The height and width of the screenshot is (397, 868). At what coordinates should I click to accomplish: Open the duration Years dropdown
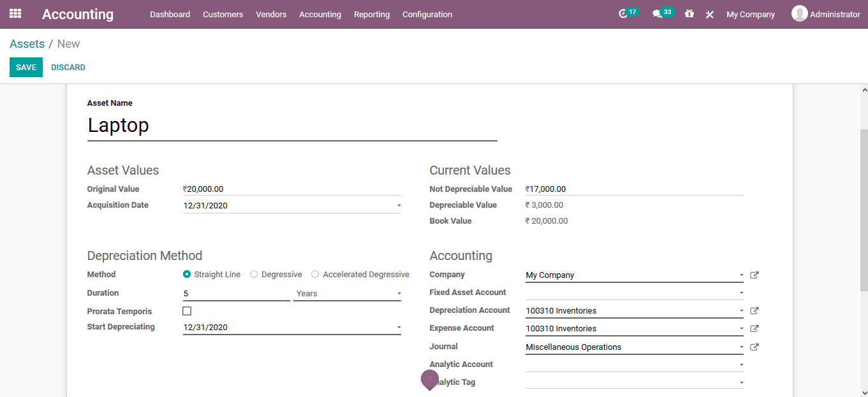400,293
